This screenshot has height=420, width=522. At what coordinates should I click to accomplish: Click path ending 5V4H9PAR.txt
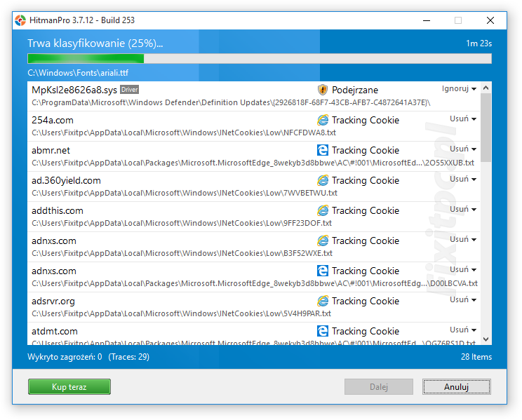[x=182, y=313]
